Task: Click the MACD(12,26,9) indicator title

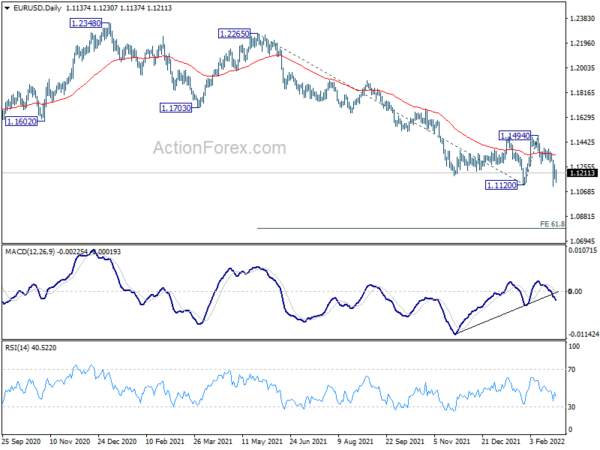Action: tap(30, 252)
